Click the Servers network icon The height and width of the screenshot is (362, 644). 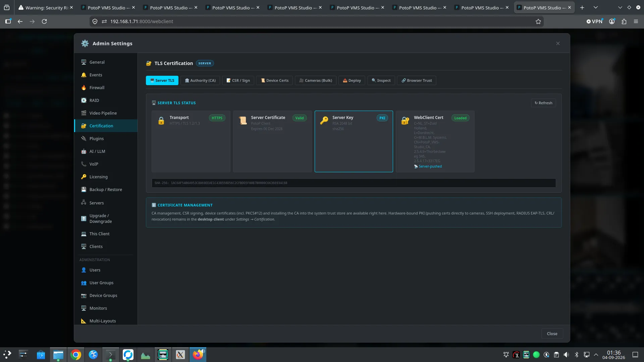84,202
